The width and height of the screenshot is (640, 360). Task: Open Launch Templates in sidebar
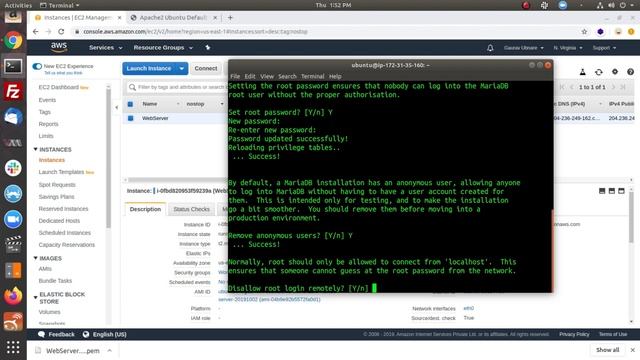pos(61,172)
